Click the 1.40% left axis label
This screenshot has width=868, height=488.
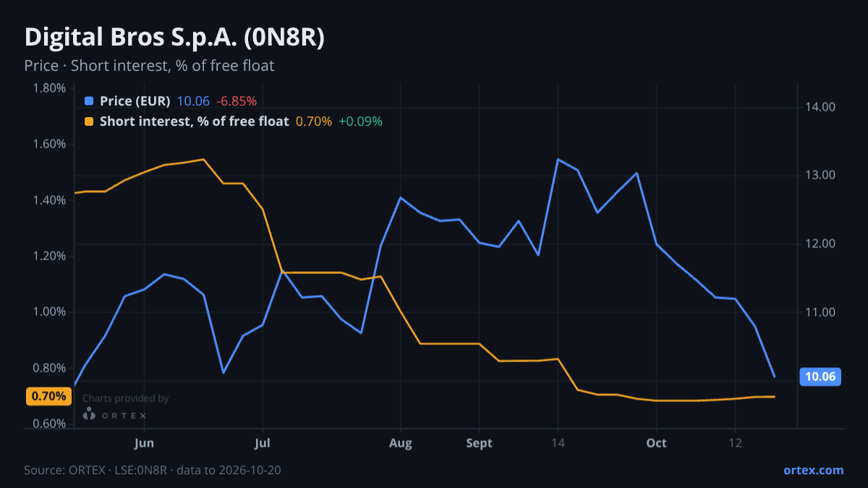pos(49,200)
